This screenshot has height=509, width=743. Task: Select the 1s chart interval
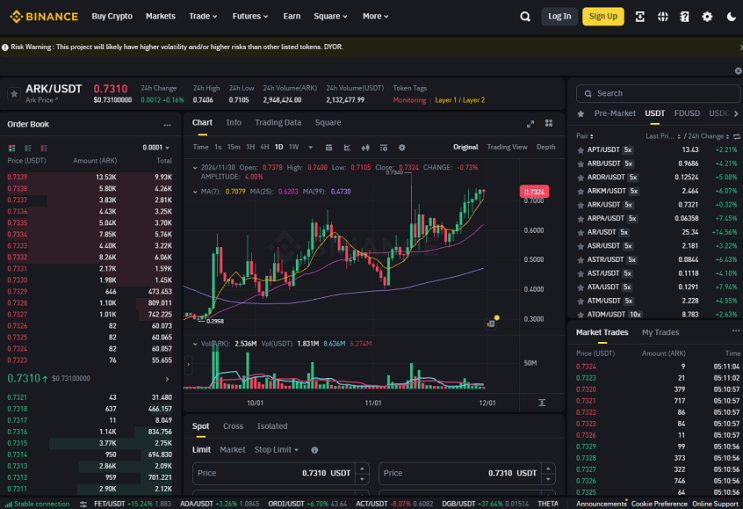click(x=218, y=147)
